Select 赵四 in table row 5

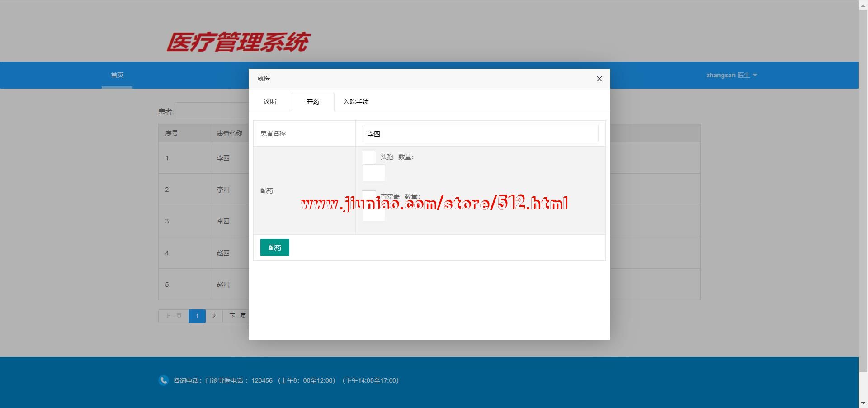[x=223, y=285]
